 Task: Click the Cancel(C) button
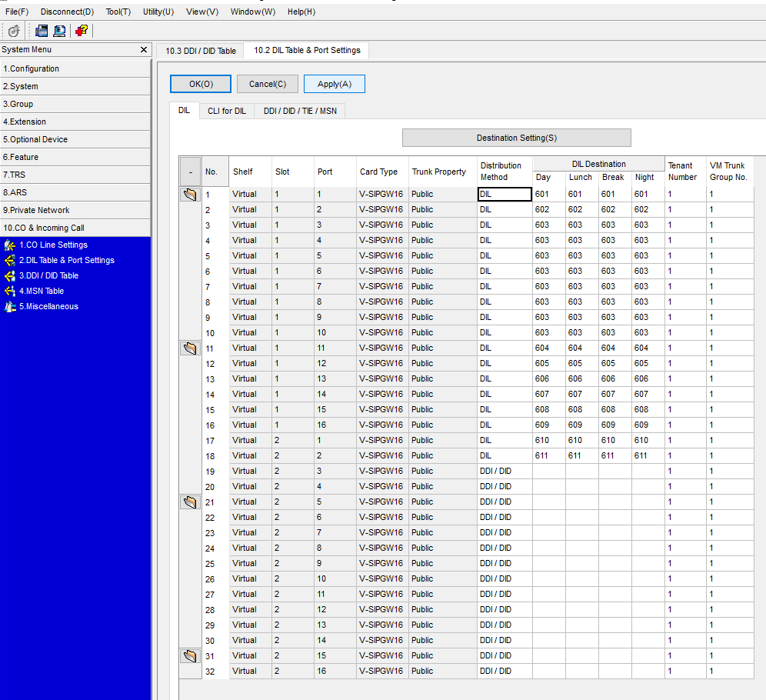[268, 84]
